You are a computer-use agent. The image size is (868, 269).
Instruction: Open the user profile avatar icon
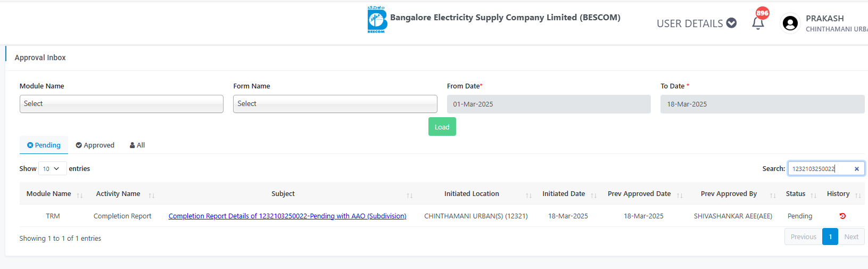tap(790, 23)
